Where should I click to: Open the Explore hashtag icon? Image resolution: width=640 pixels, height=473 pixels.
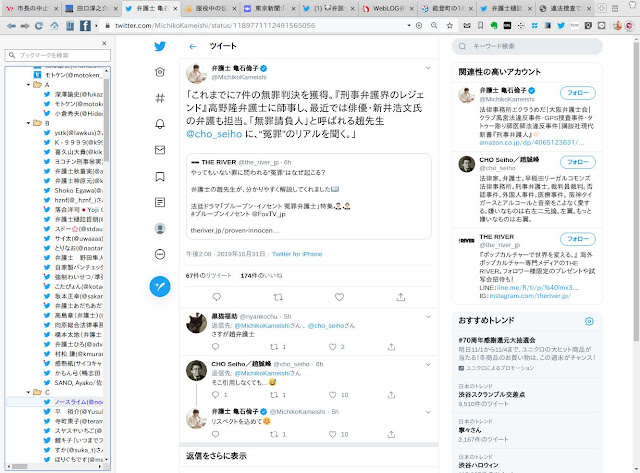click(160, 98)
